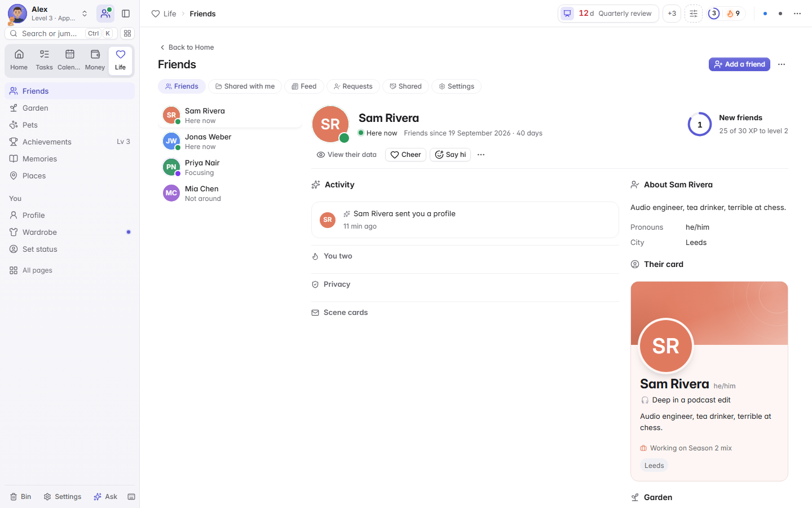
Task: Open the streak flame counter showing 9
Action: pos(734,14)
